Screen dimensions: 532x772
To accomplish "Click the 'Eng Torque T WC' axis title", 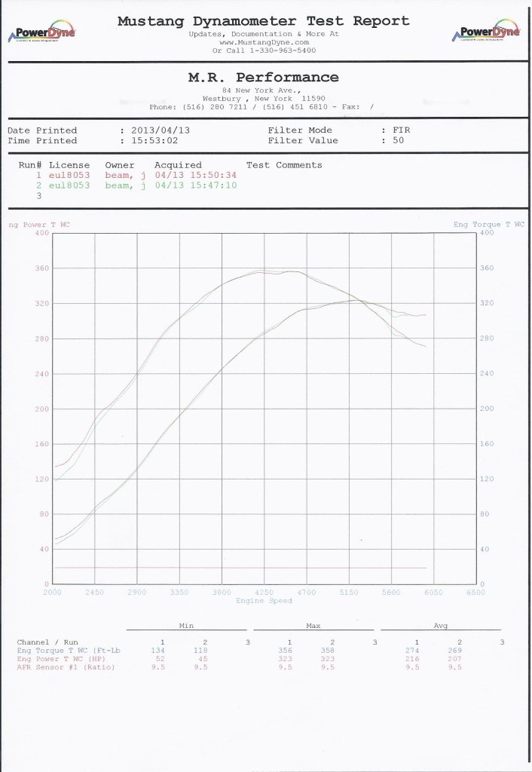I will (489, 225).
